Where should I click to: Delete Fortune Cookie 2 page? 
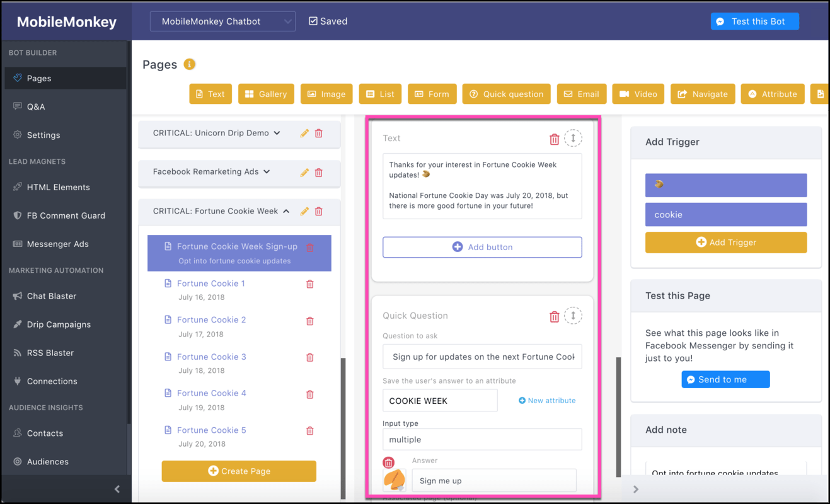[310, 321]
